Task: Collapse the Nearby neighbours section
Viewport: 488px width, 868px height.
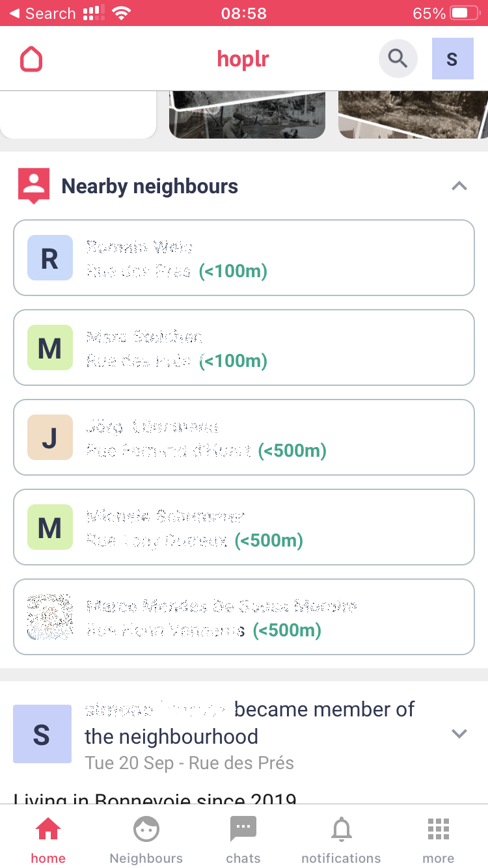Action: (459, 186)
